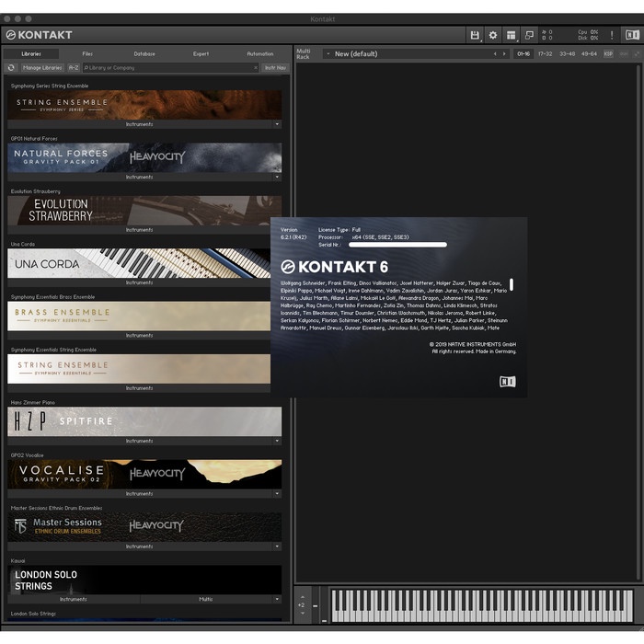644x644 pixels.
Task: Select rack page 33-48
Action: (x=568, y=53)
